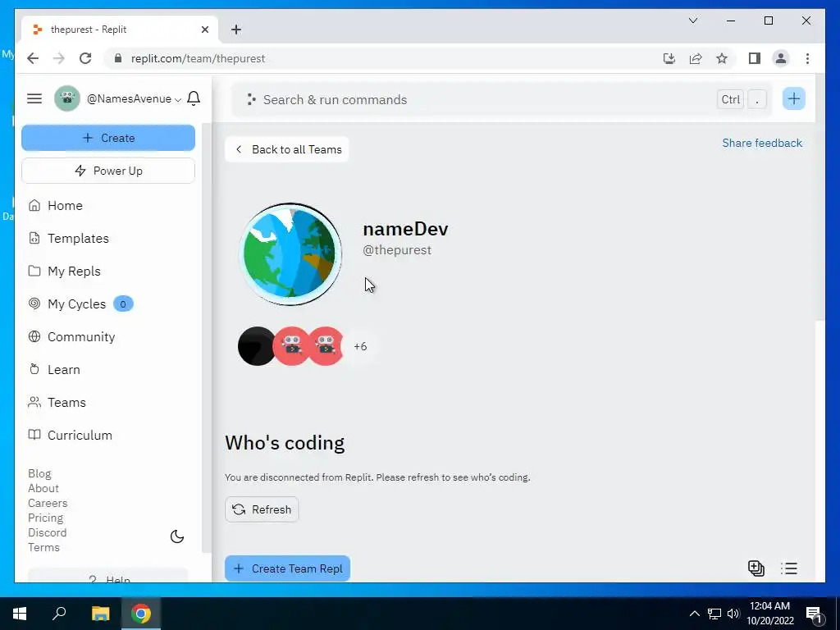
Task: Click the Power Up button
Action: tap(108, 171)
